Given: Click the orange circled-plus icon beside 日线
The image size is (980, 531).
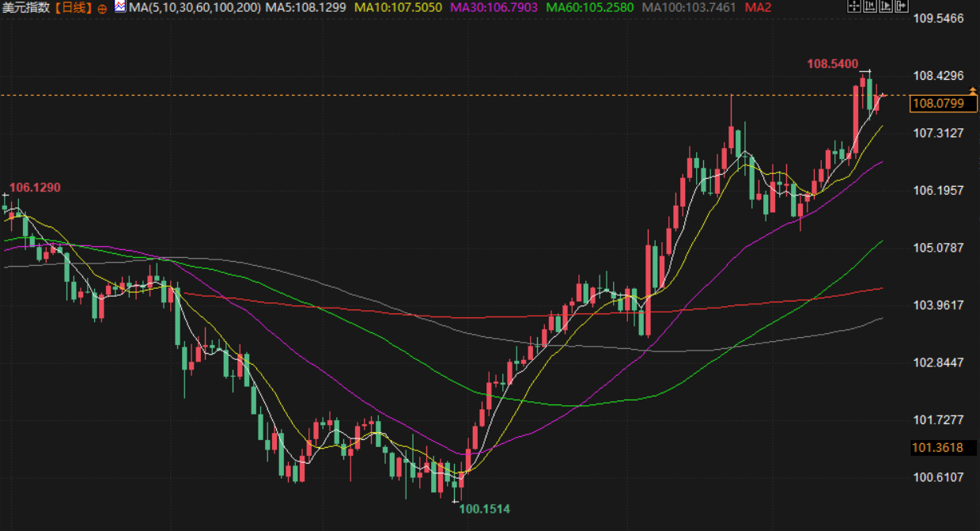Looking at the screenshot, I should pyautogui.click(x=102, y=9).
